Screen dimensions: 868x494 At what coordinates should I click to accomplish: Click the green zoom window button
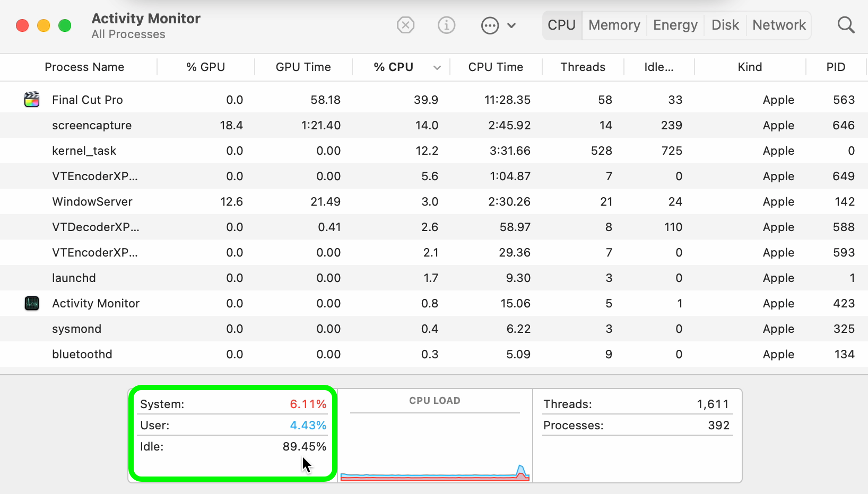(65, 25)
